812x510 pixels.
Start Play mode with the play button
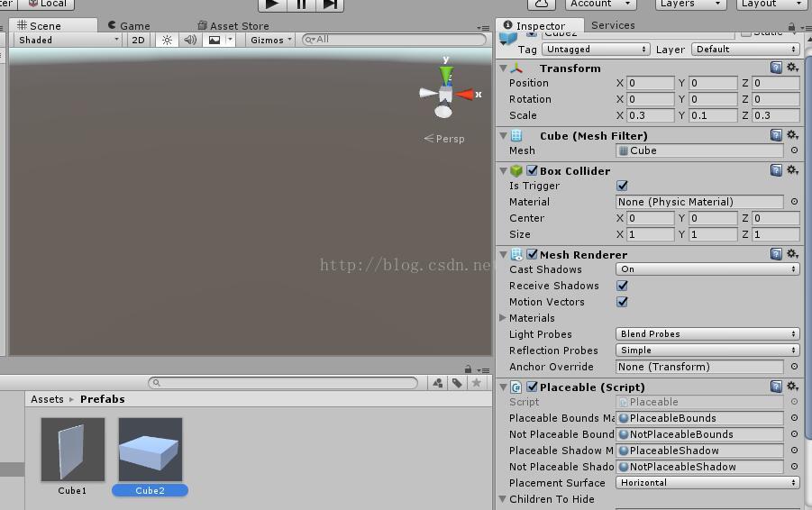click(272, 5)
